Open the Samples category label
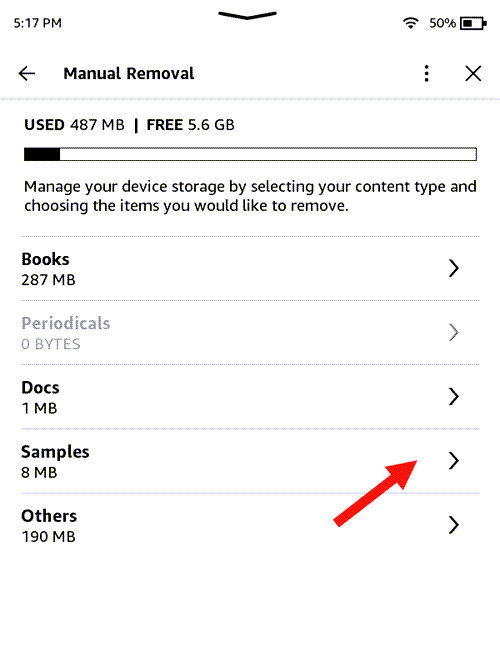Screen dimensions: 500x667 click(55, 452)
